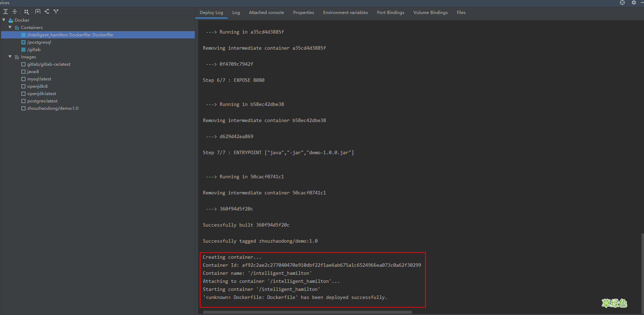This screenshot has width=644, height=315.
Task: Select the mysql:latest image entry
Action: 39,79
